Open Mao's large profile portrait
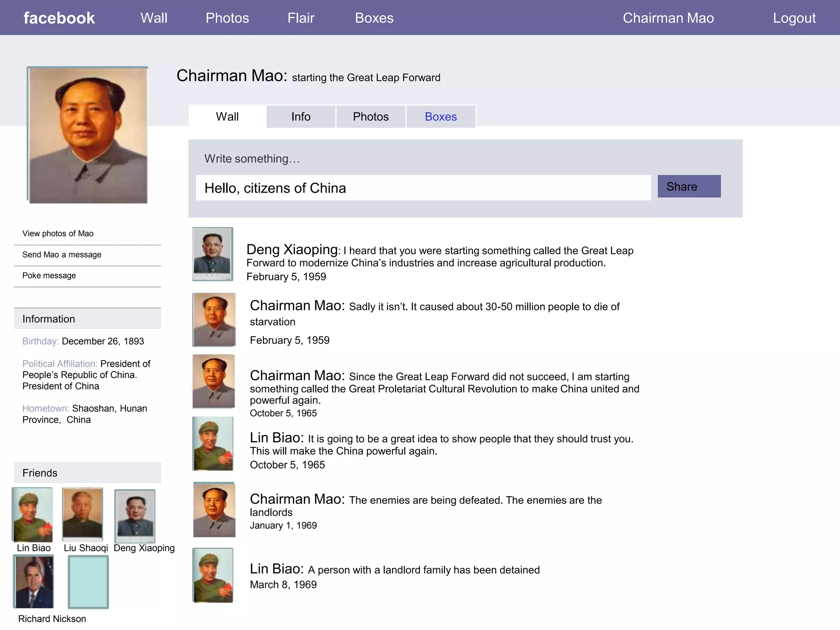The image size is (840, 630). point(88,135)
